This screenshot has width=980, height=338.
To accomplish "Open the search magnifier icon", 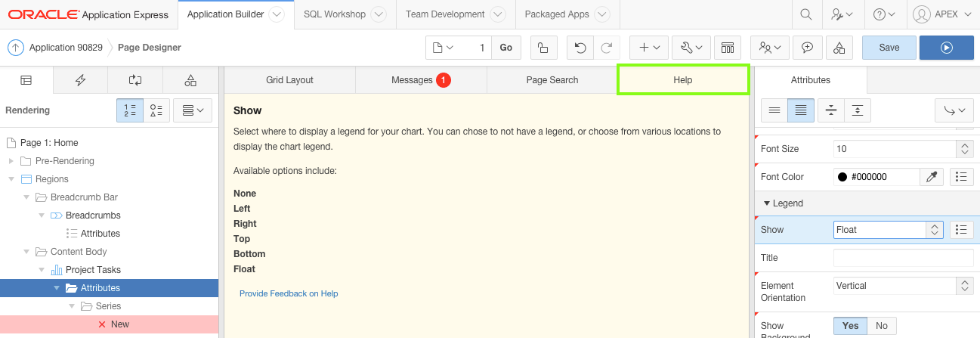I will click(x=806, y=14).
